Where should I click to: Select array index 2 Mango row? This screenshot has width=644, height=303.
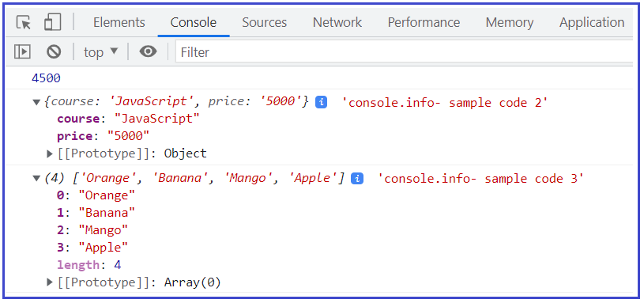click(92, 229)
